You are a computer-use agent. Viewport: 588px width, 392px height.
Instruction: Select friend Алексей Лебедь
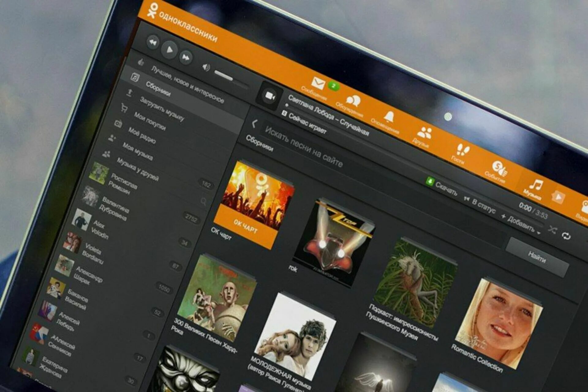point(68,321)
